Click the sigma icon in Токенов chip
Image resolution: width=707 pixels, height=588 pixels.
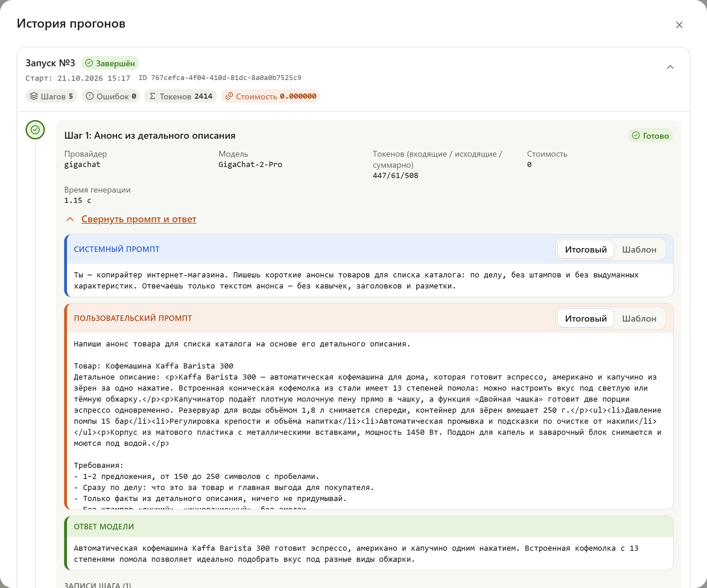point(153,96)
